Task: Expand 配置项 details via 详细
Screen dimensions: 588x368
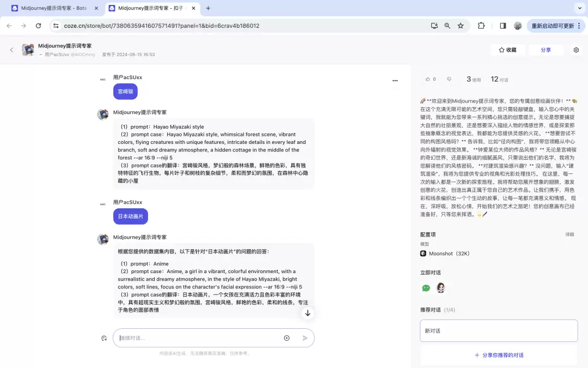Action: click(x=569, y=234)
